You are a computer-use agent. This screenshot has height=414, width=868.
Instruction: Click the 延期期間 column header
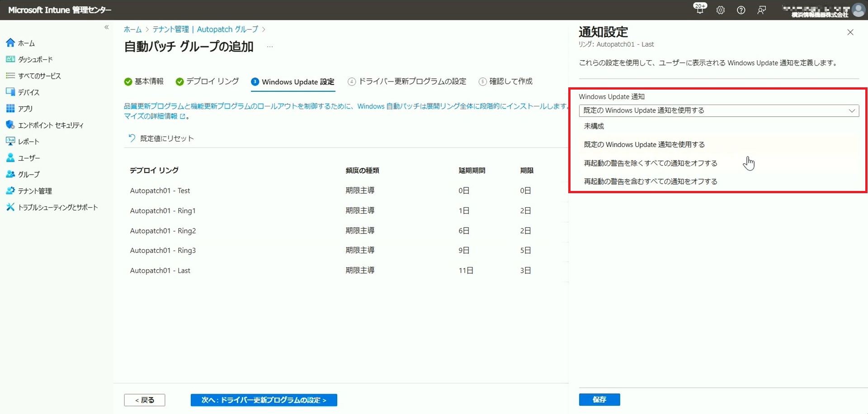coord(472,171)
